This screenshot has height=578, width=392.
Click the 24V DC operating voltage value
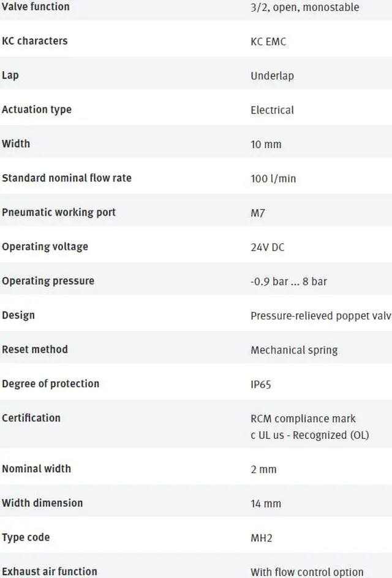(267, 248)
